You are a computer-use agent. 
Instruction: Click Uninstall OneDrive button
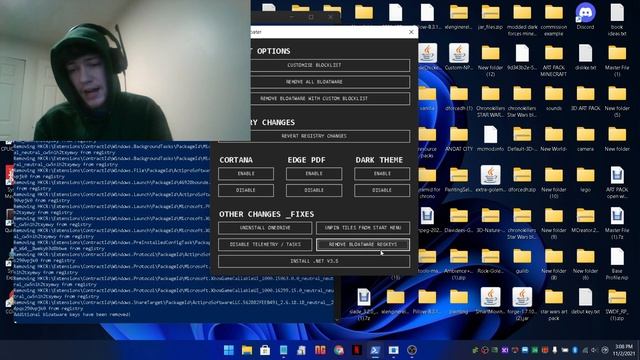tap(265, 228)
